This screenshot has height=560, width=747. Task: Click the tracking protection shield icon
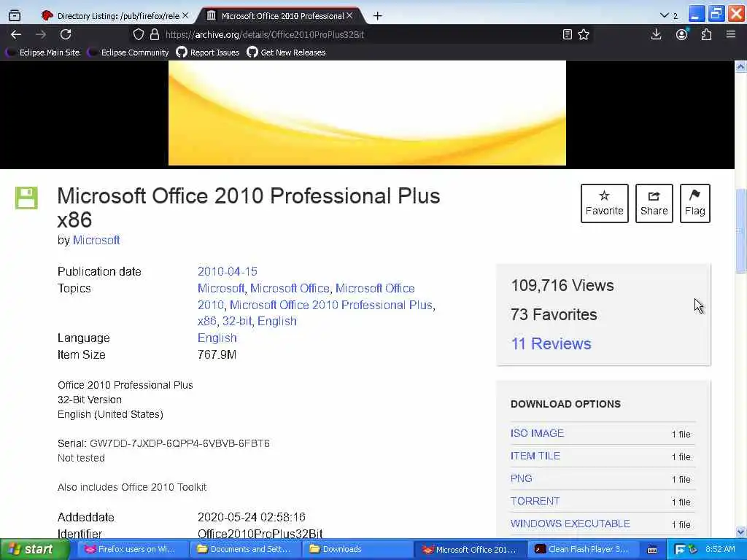click(x=138, y=34)
